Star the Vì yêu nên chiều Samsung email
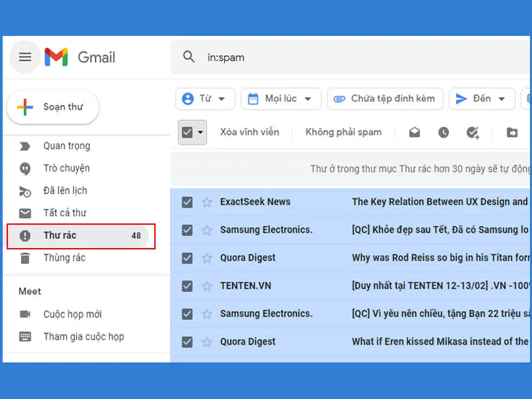 (207, 314)
